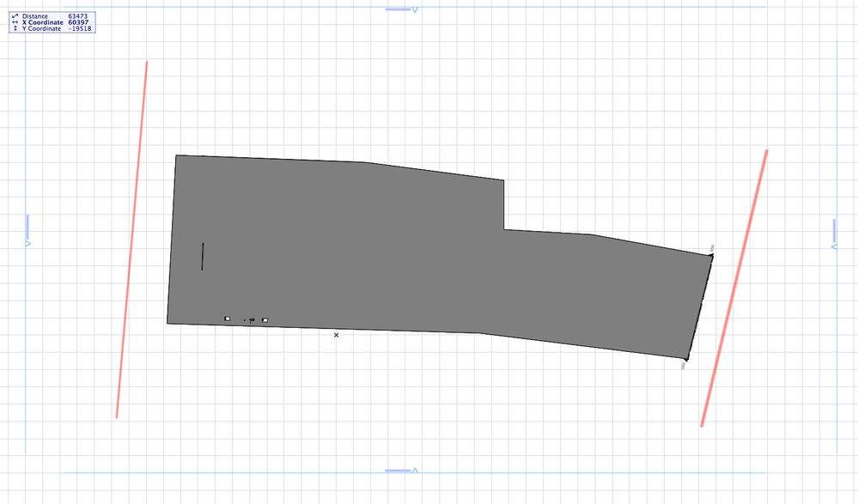Click the Distance field in the tracker

coord(52,15)
